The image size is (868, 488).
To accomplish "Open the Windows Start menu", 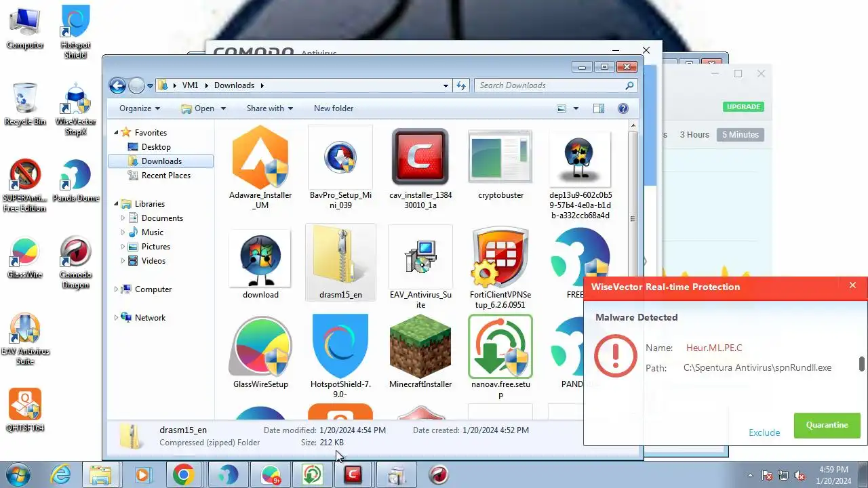I will tap(18, 474).
